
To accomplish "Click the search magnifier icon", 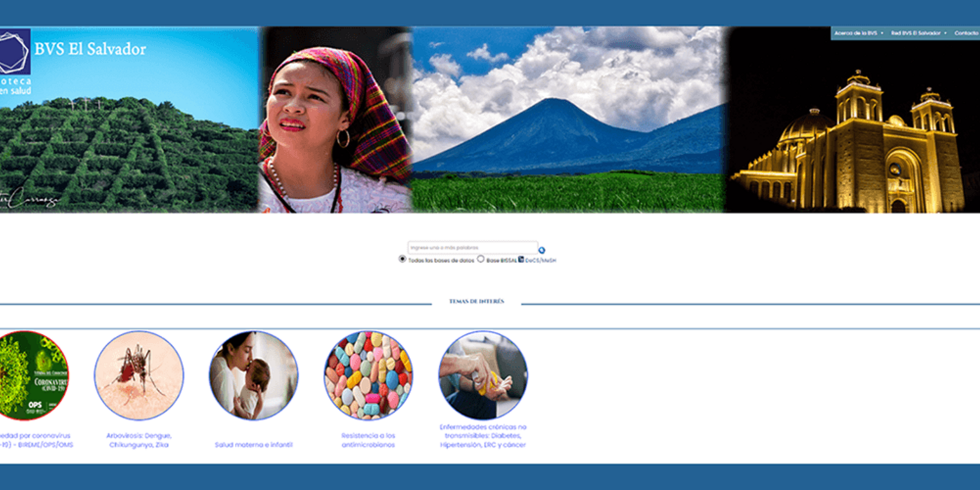I will (x=541, y=250).
